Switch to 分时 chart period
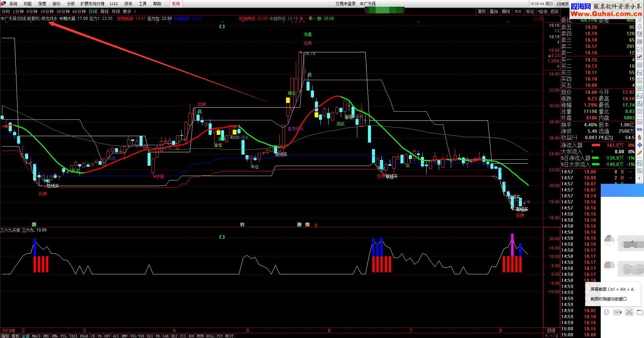Image resolution: width=644 pixels, height=338 pixels. click(6, 11)
